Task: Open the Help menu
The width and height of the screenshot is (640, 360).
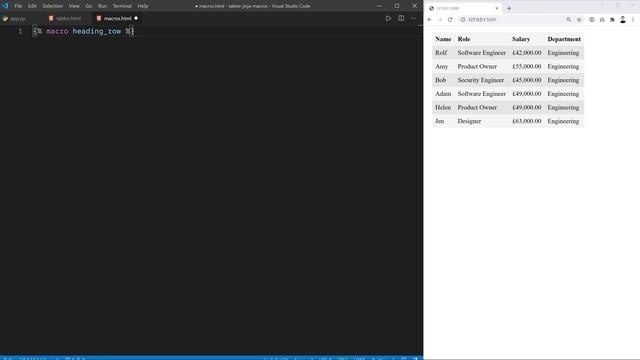Action: 143,6
